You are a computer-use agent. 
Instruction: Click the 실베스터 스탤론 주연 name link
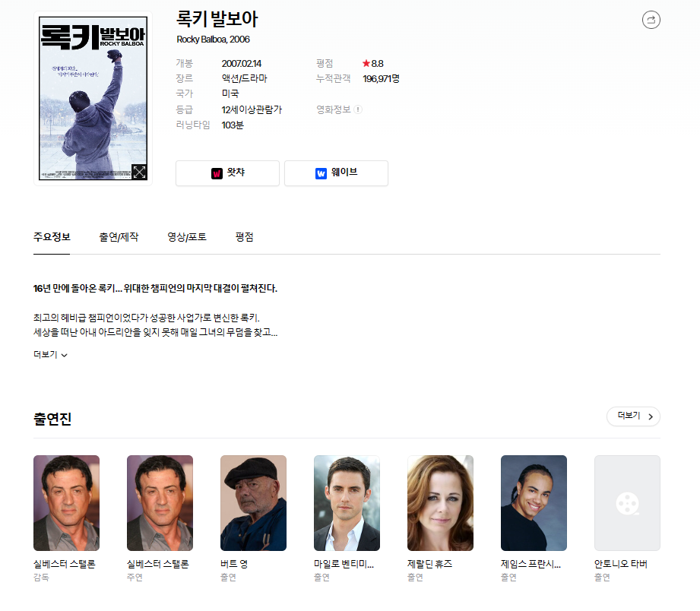click(x=157, y=564)
